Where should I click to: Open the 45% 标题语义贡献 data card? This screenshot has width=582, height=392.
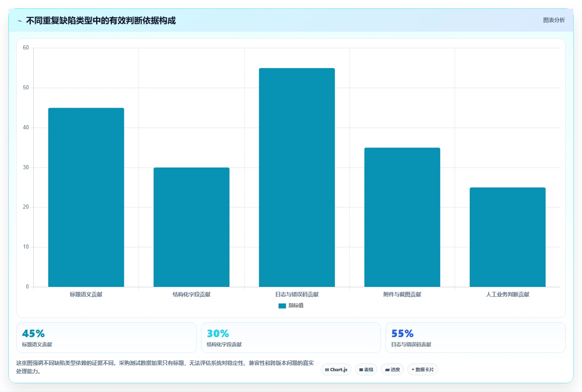click(106, 338)
